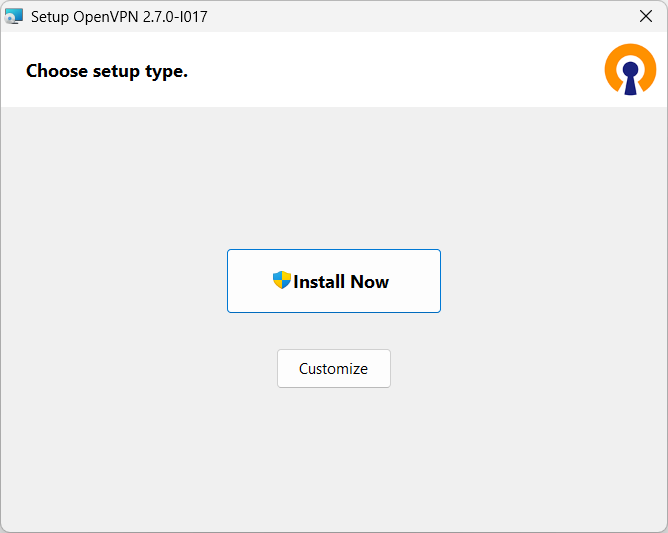Screen dimensions: 668x533
Task: Click the orange ring of the OpenVPN logo
Action: click(x=614, y=61)
